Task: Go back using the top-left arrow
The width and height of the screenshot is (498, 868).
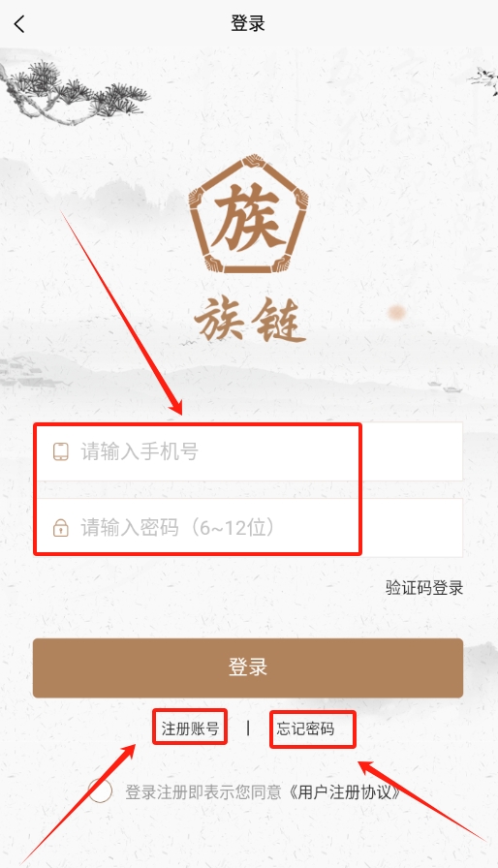Action: [19, 24]
